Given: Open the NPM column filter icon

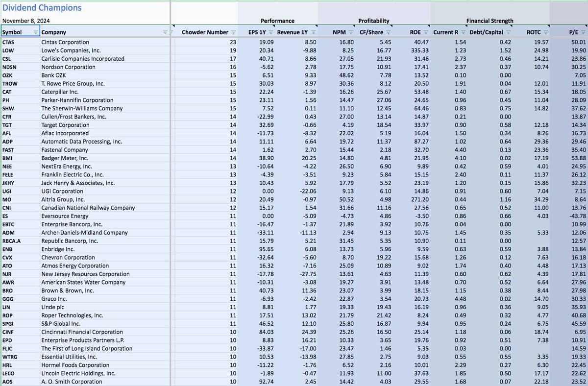Looking at the screenshot, I should (351, 32).
